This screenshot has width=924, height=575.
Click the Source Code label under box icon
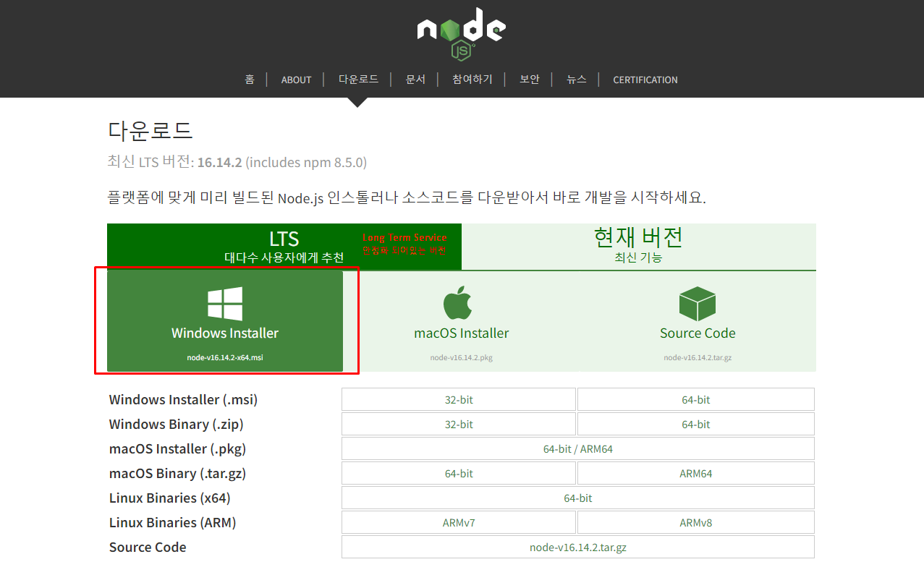click(x=698, y=333)
